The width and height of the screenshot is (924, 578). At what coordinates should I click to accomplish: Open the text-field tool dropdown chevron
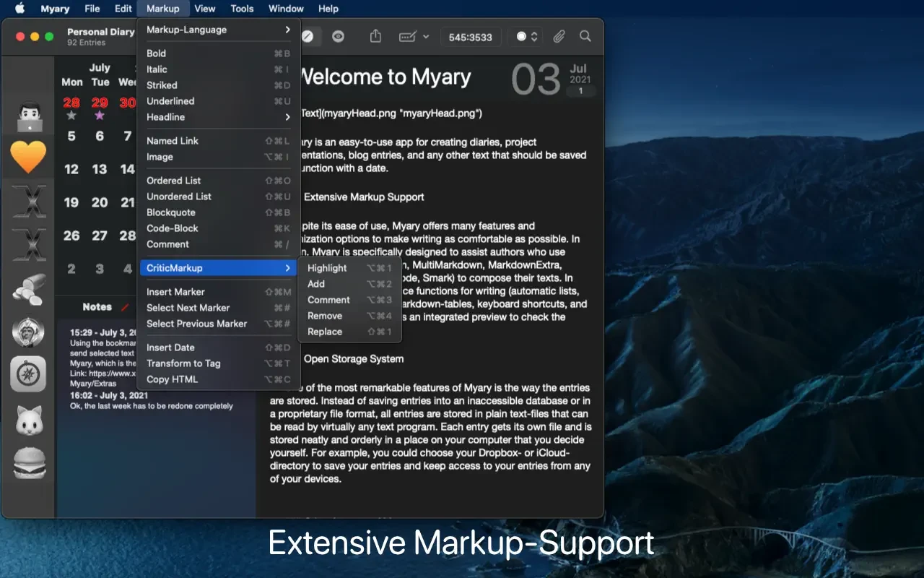426,36
